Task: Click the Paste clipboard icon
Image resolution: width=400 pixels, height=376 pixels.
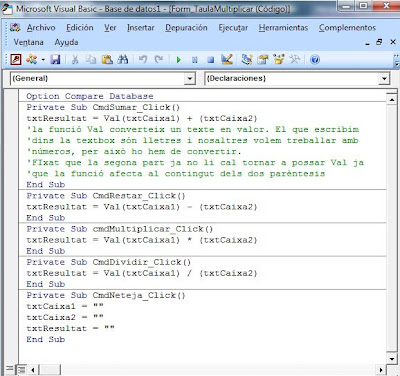Action: click(x=107, y=60)
